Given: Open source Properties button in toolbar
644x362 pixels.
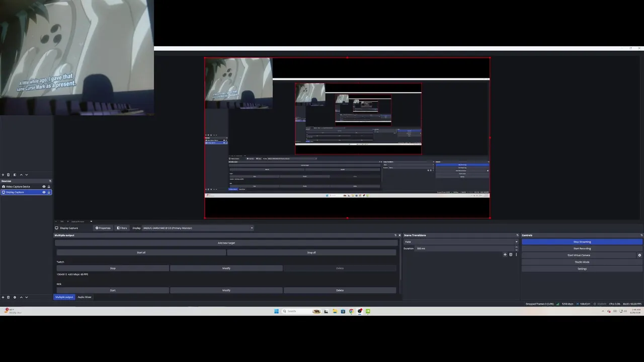Looking at the screenshot, I should coord(103,228).
